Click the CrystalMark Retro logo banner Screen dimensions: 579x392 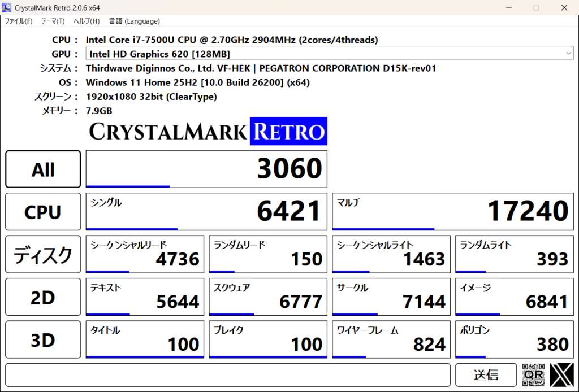[208, 131]
